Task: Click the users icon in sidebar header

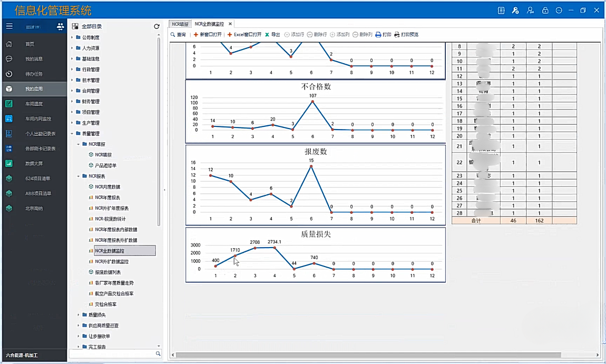Action: pos(60,26)
